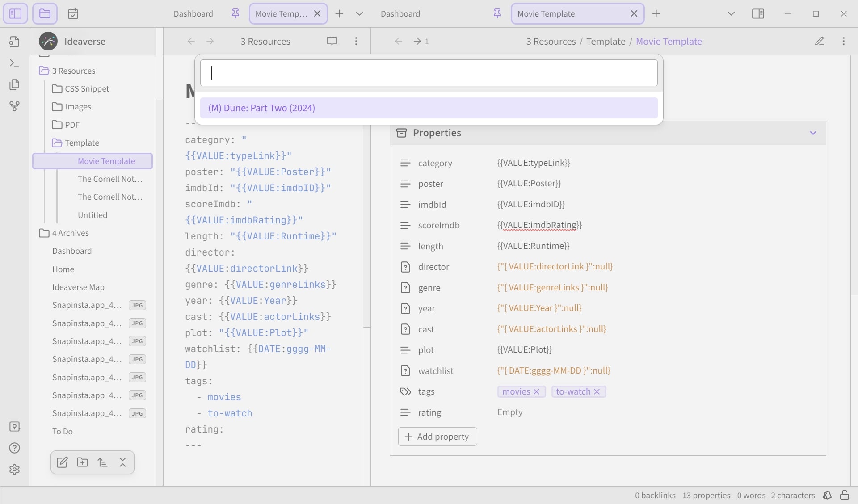
Task: Click the sync status icon in the status bar
Action: point(827,495)
